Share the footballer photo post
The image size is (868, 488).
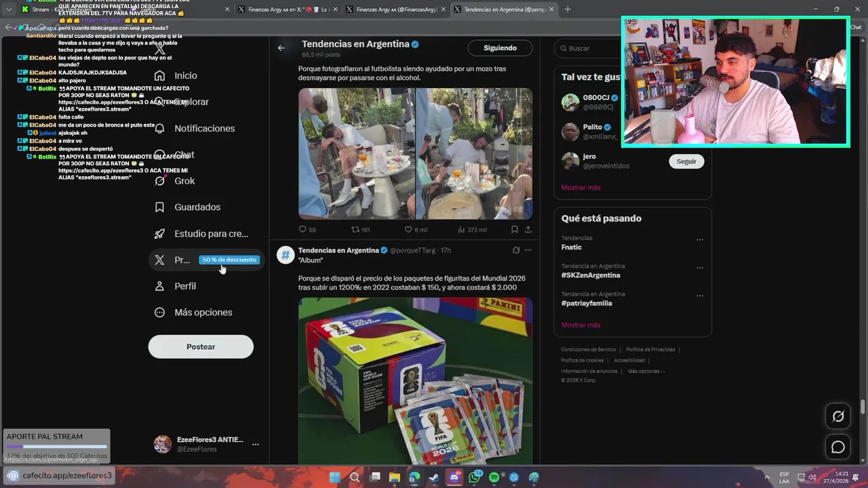coord(528,230)
